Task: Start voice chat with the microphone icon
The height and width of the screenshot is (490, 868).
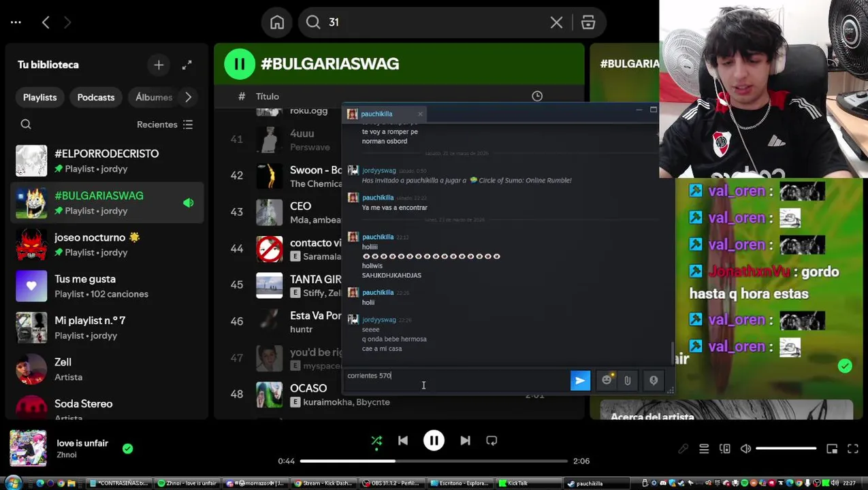Action: click(x=654, y=381)
